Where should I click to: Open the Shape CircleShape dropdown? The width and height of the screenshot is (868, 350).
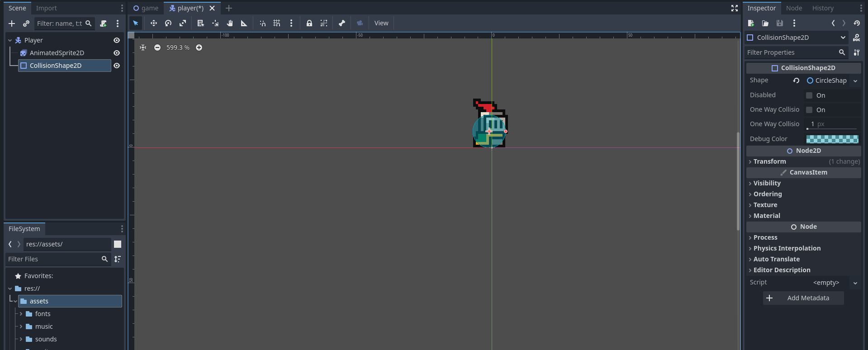[x=855, y=81]
